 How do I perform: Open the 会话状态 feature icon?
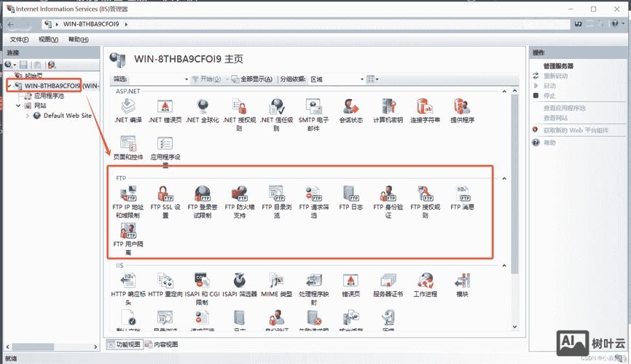pos(350,111)
